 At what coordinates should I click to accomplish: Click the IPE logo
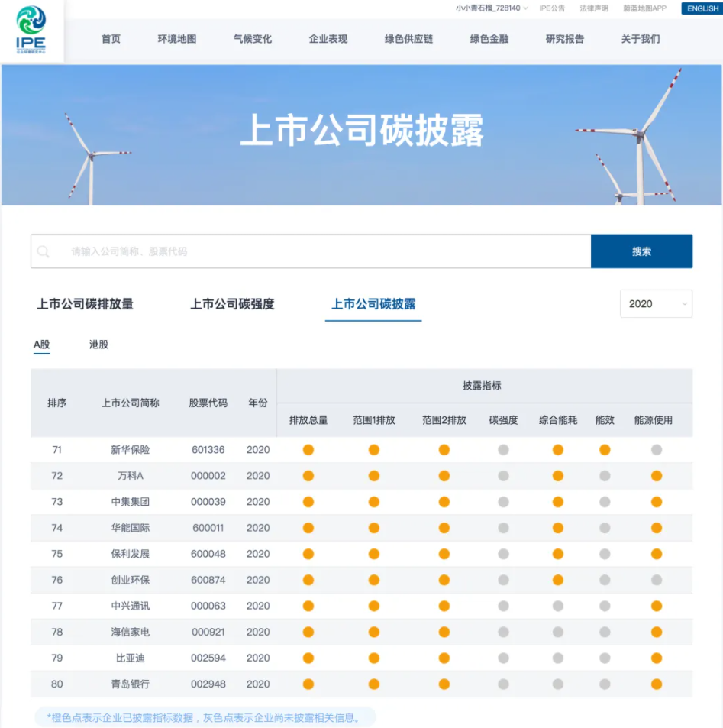[x=31, y=30]
